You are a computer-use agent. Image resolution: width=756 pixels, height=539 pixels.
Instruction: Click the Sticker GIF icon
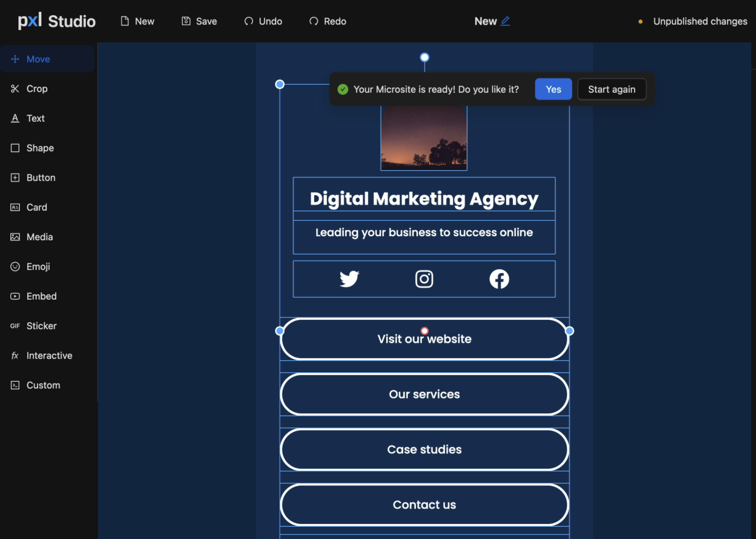[15, 326]
